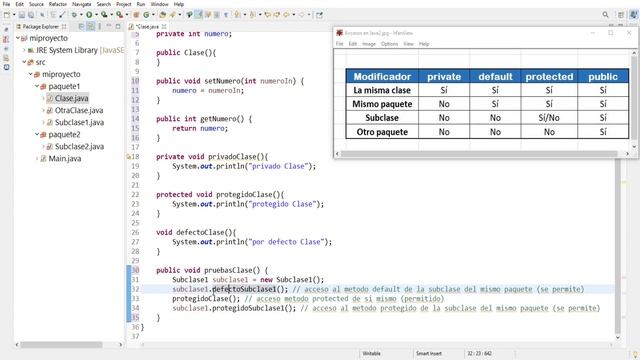The height and width of the screenshot is (360, 640).
Task: Open the Run dropdown arrow
Action: tap(96, 15)
